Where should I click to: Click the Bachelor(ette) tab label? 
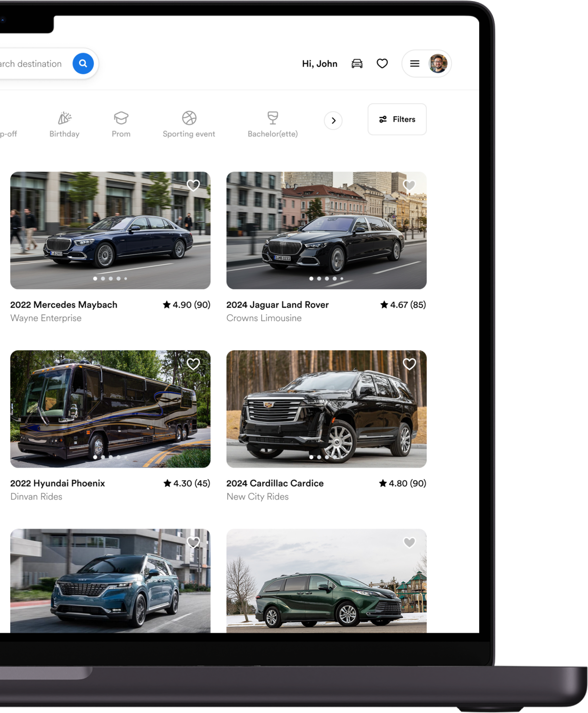click(273, 134)
